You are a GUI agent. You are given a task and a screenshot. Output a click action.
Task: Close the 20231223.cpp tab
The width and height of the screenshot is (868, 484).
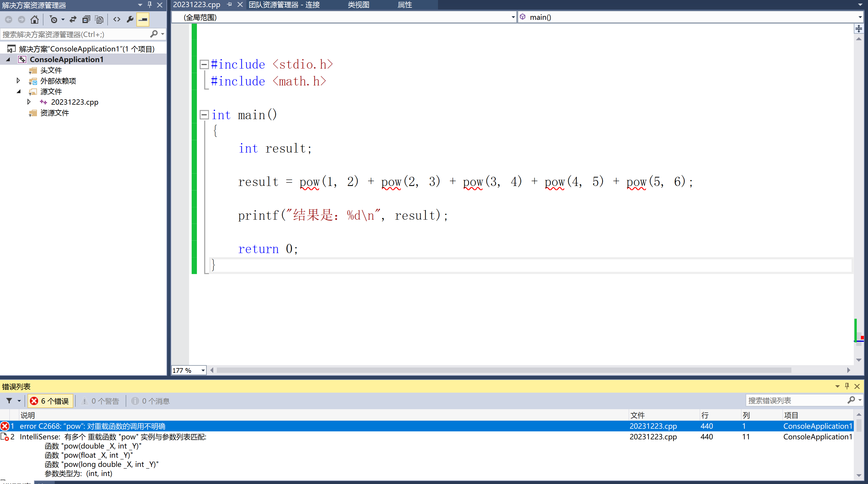point(240,4)
